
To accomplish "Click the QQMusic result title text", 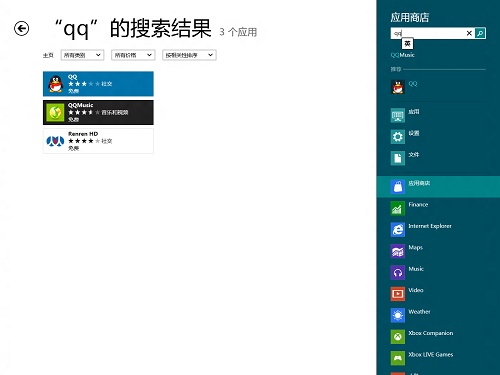I will pyautogui.click(x=80, y=105).
